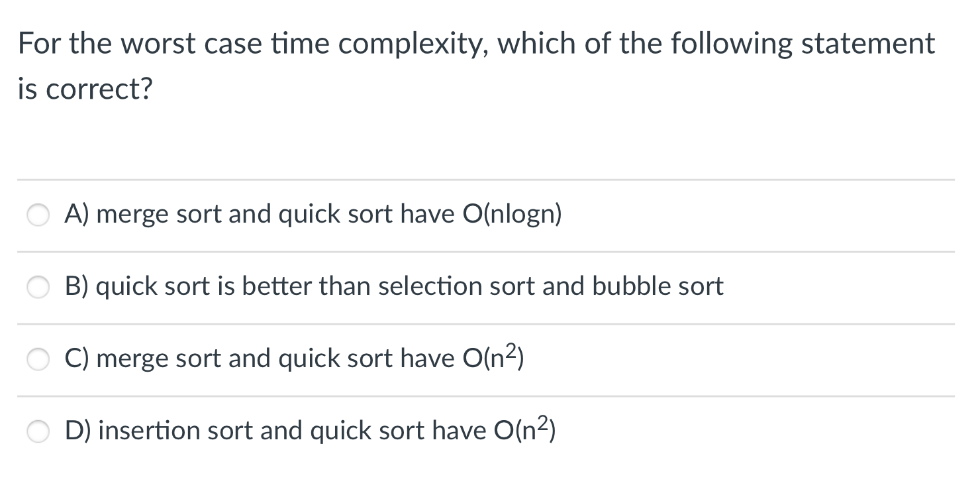This screenshot has height=493, width=980.
Task: Click the words 'insertion sort' in option D
Action: tap(176, 431)
